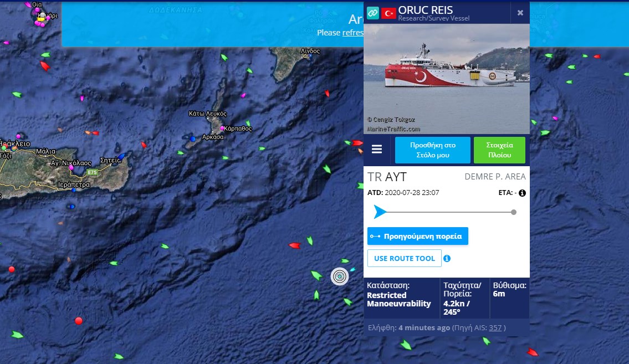This screenshot has height=364, width=629.
Task: Click the grey destination dot on progress line
Action: [x=514, y=212]
